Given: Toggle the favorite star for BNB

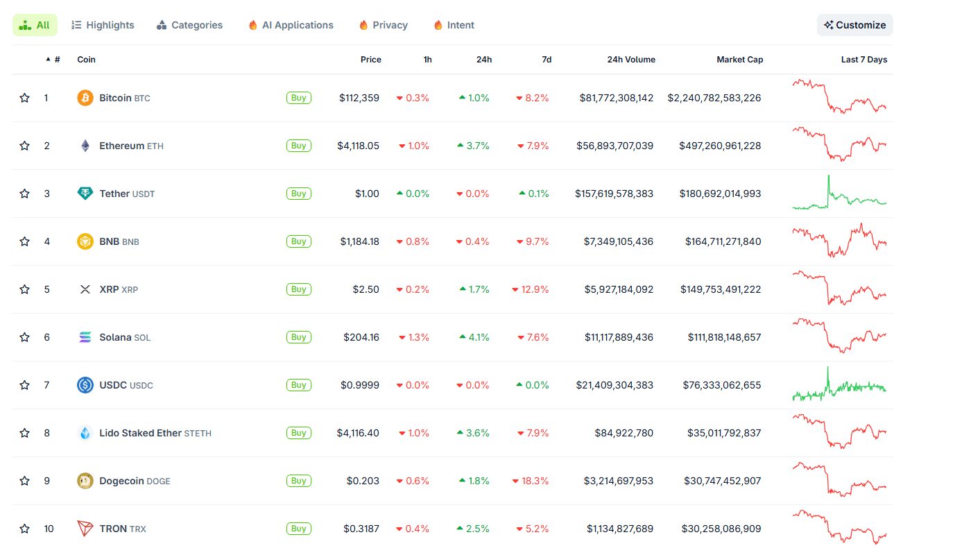Looking at the screenshot, I should click(x=24, y=241).
